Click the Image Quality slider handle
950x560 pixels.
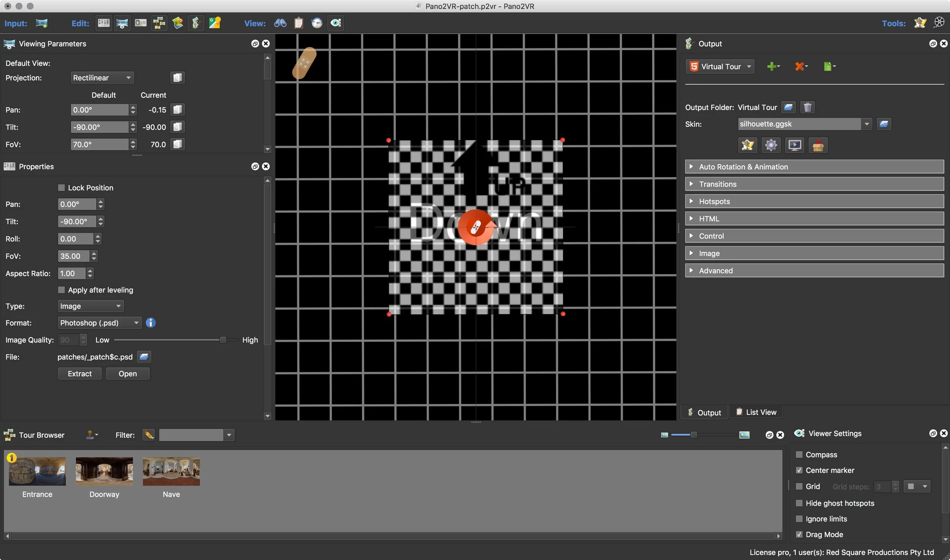(x=223, y=340)
